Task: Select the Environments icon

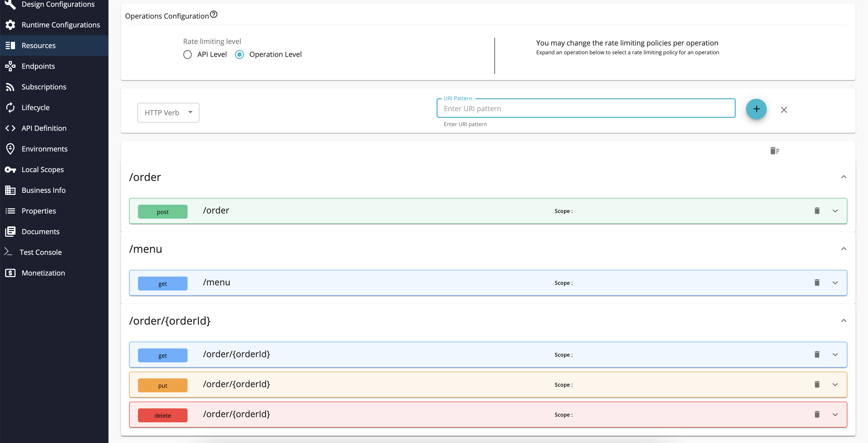Action: 10,149
